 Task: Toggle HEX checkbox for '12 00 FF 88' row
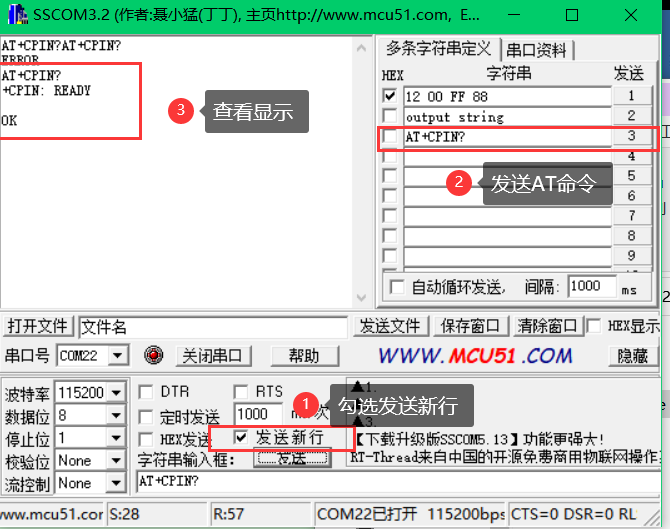(390, 95)
